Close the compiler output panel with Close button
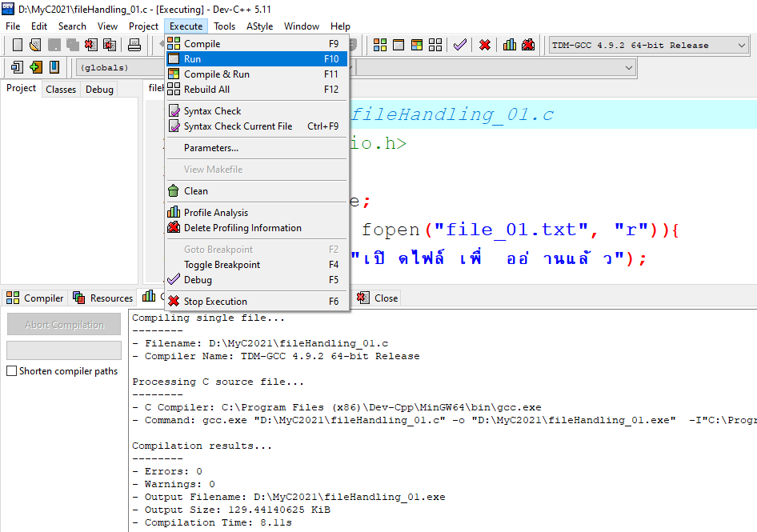This screenshot has width=757, height=532. tap(377, 297)
